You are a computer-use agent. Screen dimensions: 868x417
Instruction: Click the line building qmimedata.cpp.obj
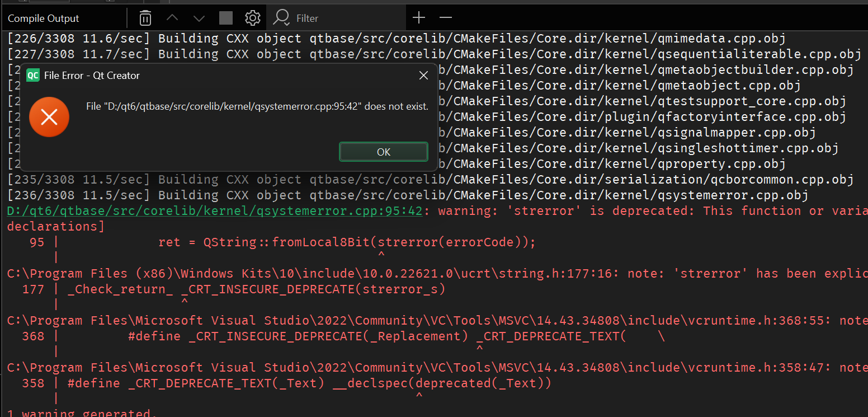click(x=397, y=39)
